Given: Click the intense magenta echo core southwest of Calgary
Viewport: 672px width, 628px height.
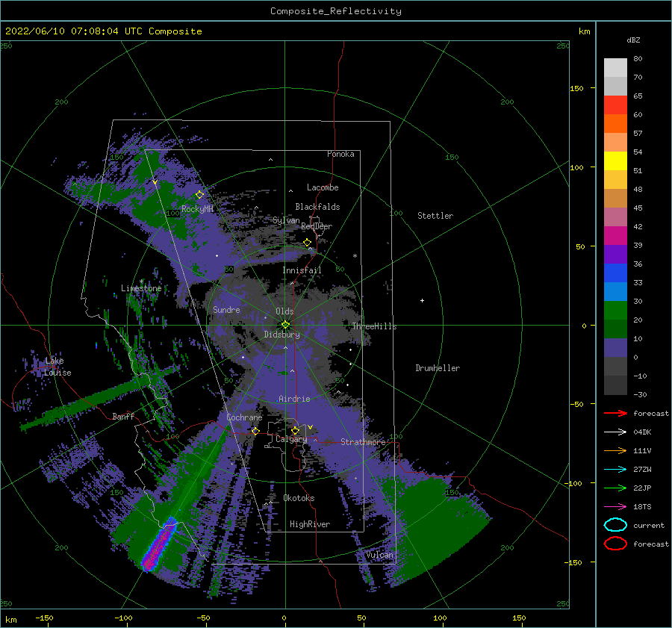Looking at the screenshot, I should tap(160, 544).
